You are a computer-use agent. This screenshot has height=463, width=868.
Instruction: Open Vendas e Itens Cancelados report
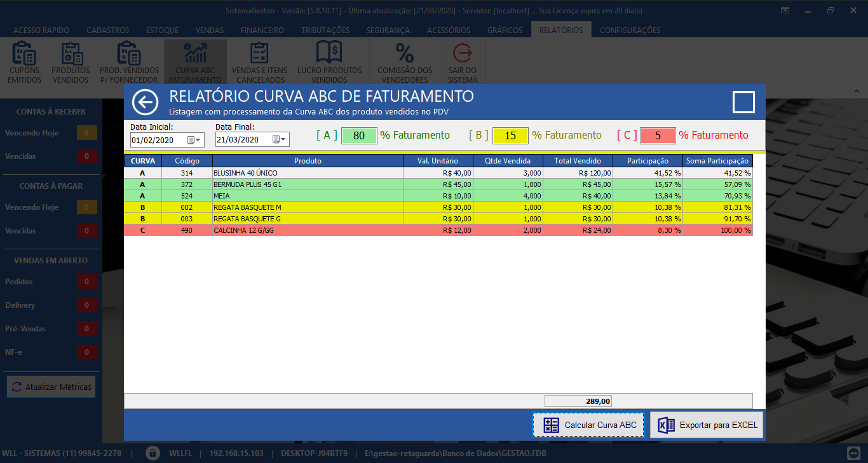[259, 62]
